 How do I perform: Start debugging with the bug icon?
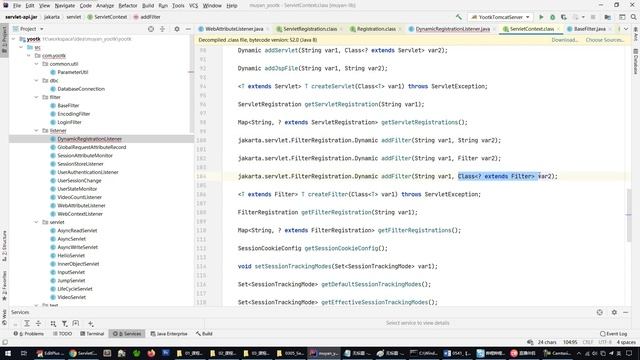pos(552,17)
